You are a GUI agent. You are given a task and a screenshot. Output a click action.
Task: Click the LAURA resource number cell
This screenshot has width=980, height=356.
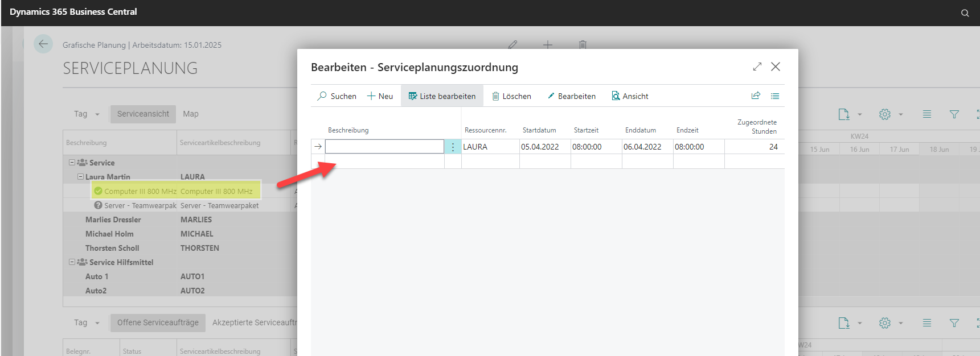[490, 147]
